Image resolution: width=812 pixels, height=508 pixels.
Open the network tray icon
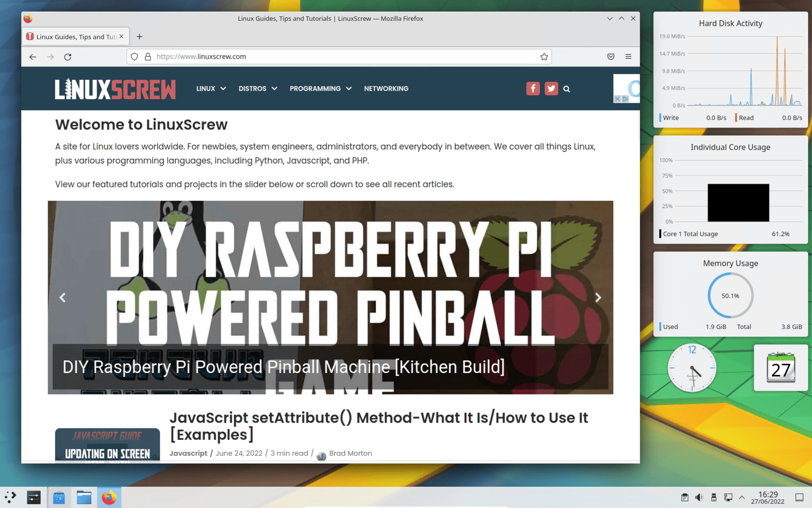[728, 498]
